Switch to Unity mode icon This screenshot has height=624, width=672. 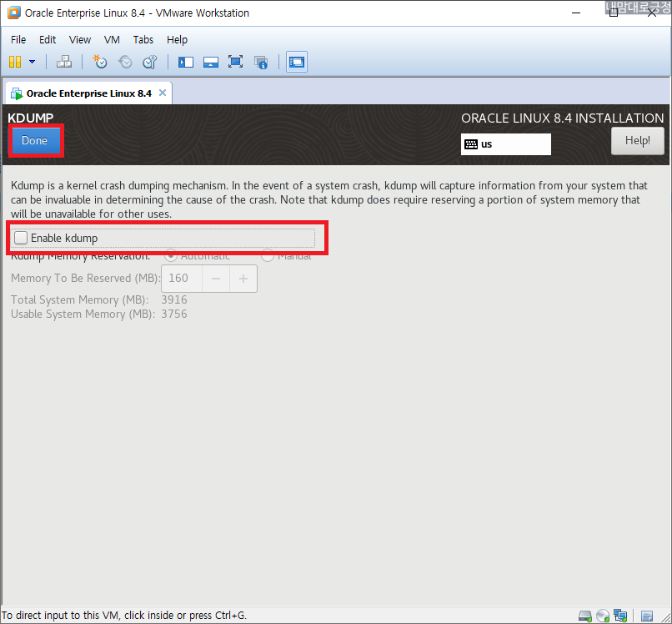click(261, 63)
